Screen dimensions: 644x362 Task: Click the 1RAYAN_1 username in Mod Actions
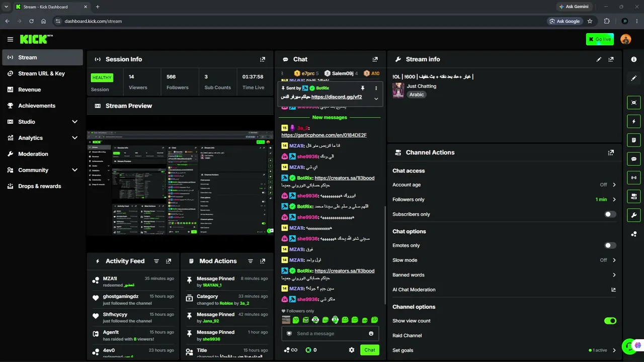(212, 285)
